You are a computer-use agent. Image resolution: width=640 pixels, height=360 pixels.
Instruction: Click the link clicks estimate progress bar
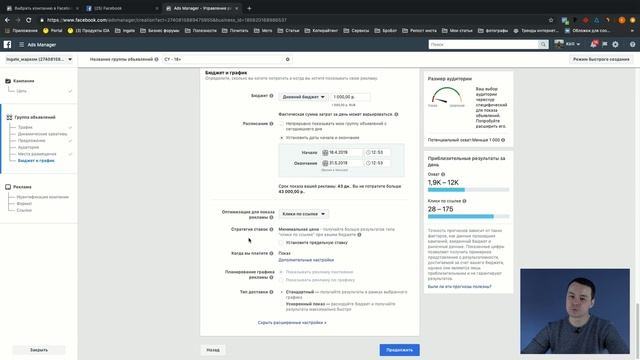pos(468,216)
